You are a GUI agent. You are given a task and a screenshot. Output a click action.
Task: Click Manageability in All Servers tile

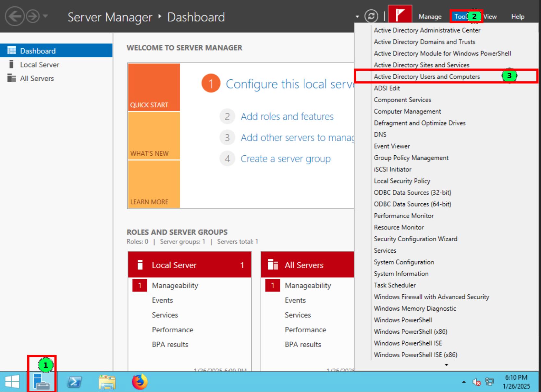tap(308, 285)
